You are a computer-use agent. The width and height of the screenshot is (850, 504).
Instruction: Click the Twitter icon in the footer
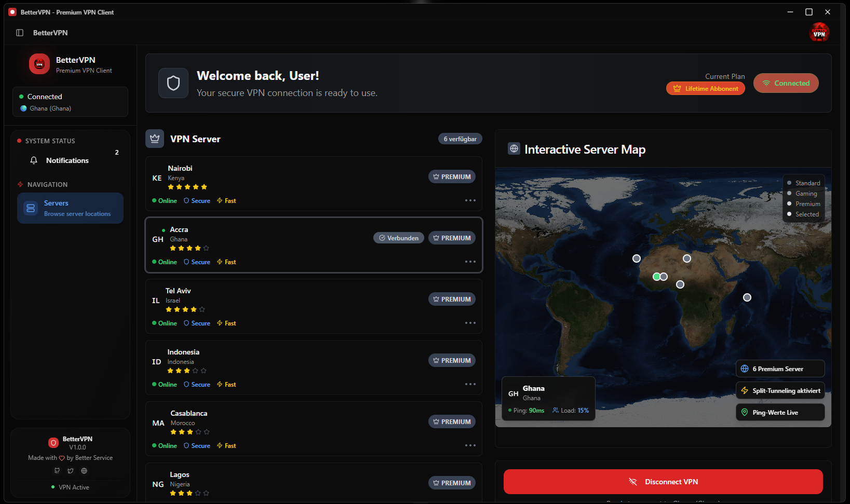click(x=70, y=471)
